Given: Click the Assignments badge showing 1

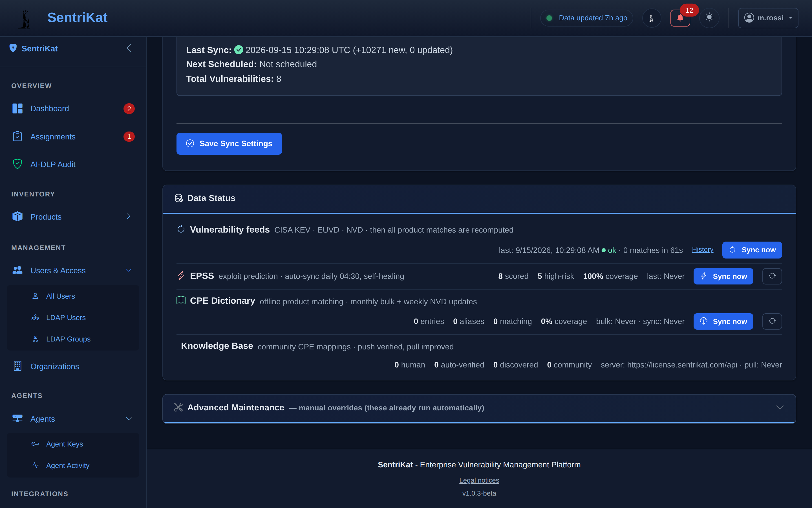Looking at the screenshot, I should [129, 137].
